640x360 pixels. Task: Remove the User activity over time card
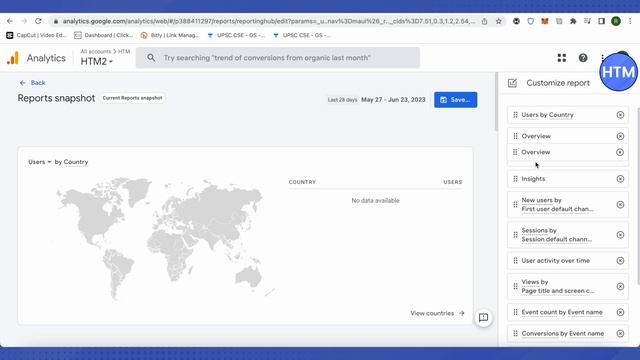620,261
